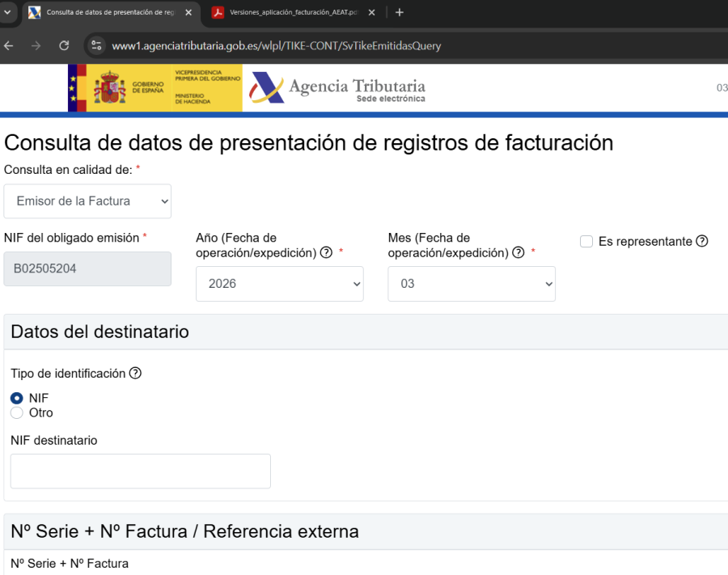Click the browser address bar URL
Screen dimensions: 728x575
(277, 45)
